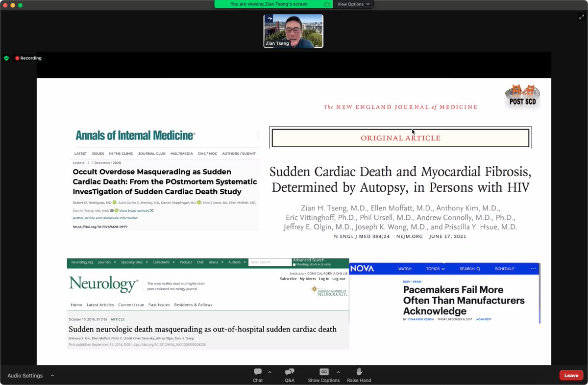Image resolution: width=588 pixels, height=385 pixels.
Task: Open JOURNAL CLUB tab in Annals
Action: point(152,154)
